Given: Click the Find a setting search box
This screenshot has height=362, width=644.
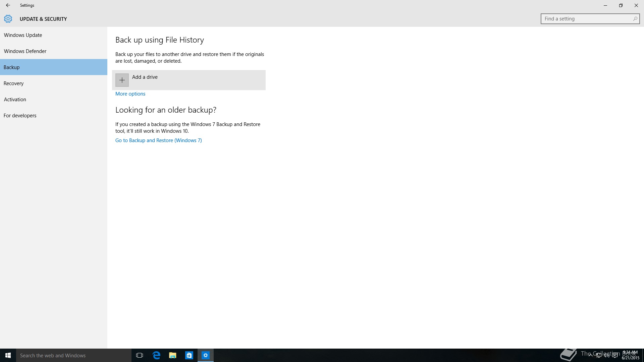Looking at the screenshot, I should coord(587,19).
